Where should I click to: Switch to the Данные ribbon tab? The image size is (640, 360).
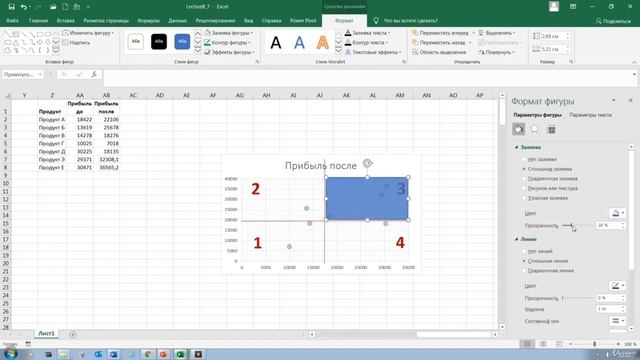178,20
